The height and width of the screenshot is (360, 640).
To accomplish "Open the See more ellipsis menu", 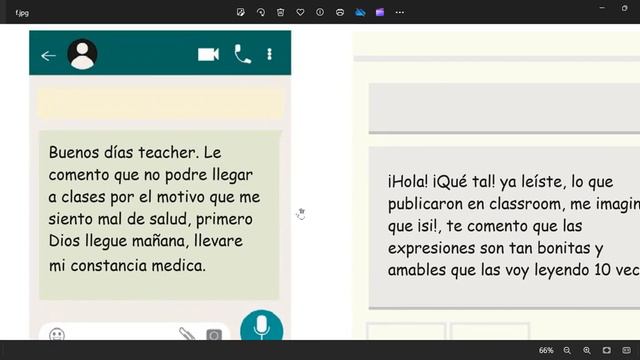I will (x=400, y=13).
